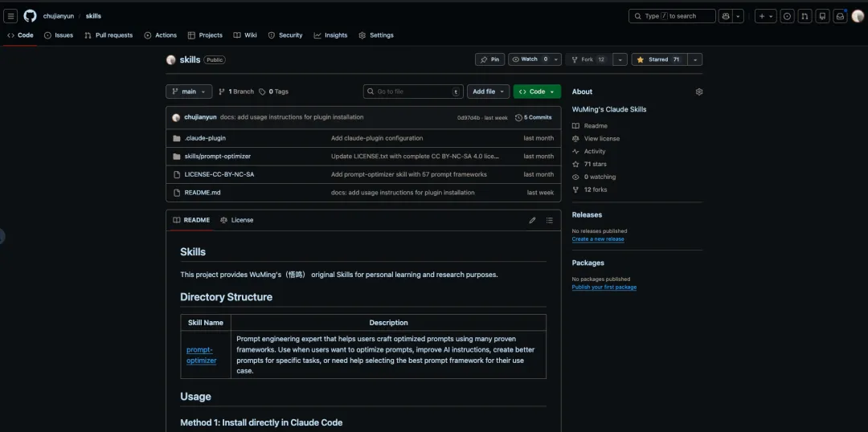
Task: Open the LICENSE-CC-BY-NC-SA file
Action: click(219, 174)
